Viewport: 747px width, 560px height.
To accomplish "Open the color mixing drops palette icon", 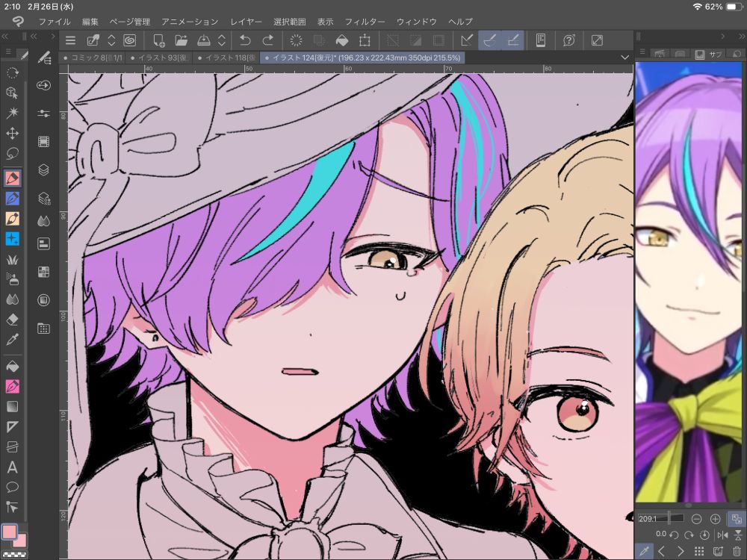I will point(44,220).
